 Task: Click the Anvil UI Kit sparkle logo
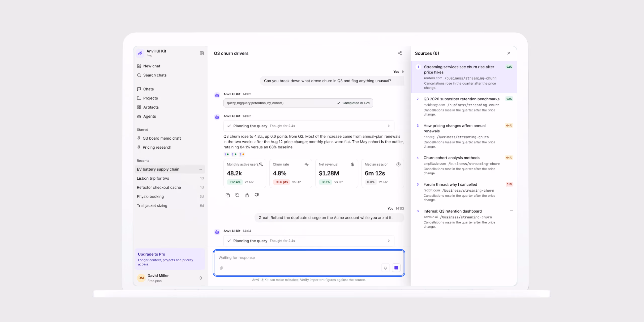pyautogui.click(x=140, y=53)
